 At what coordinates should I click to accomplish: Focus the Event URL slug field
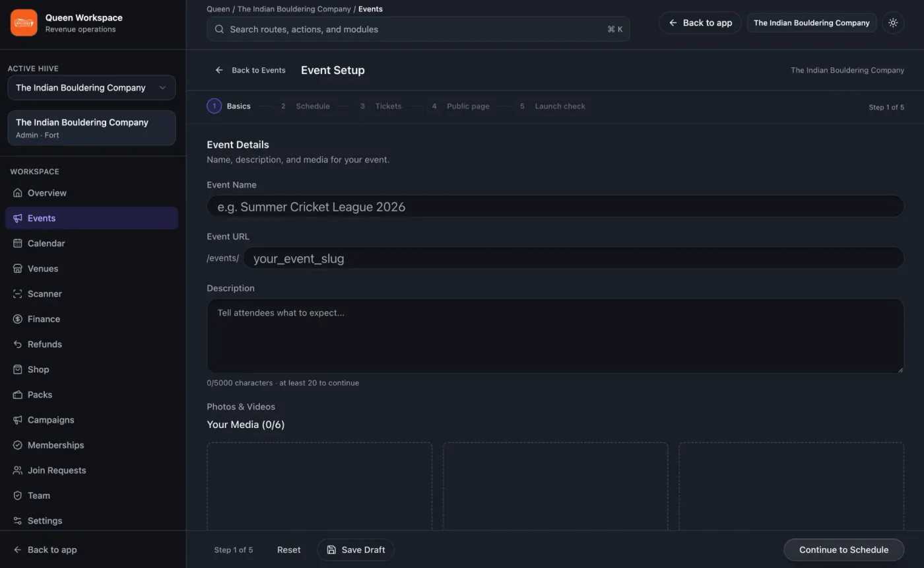point(573,258)
